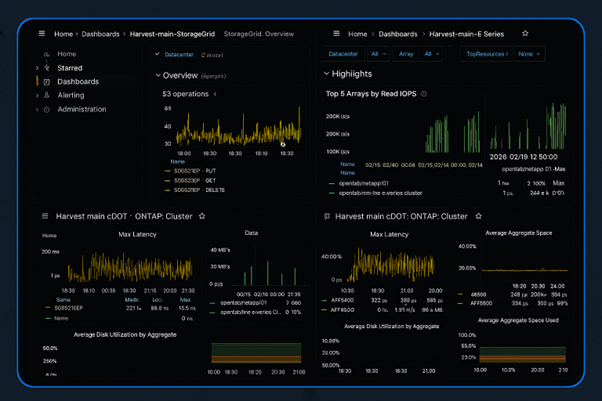Click the Datacenter variable label in E Series
Image resolution: width=602 pixels, height=401 pixels.
(343, 54)
